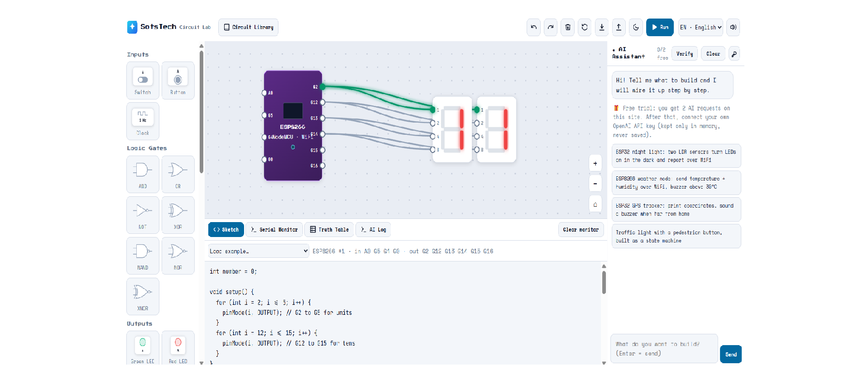This screenshot has width=868, height=389.
Task: Add a NOR gate from palette
Action: [178, 256]
